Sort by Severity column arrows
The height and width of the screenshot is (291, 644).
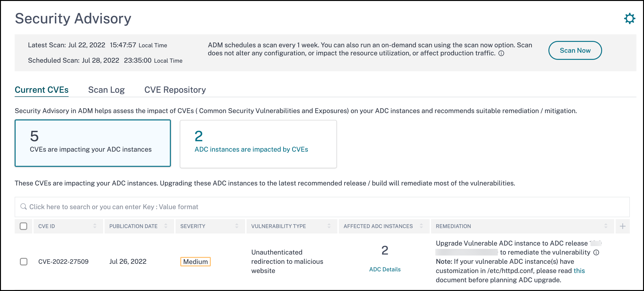click(237, 226)
